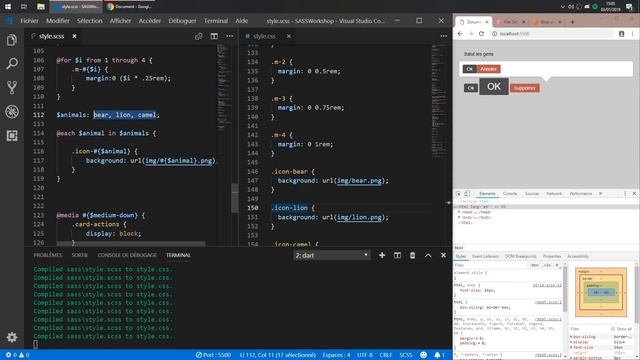The height and width of the screenshot is (360, 640).
Task: Open the Manage gear in activity bar
Action: click(x=12, y=337)
